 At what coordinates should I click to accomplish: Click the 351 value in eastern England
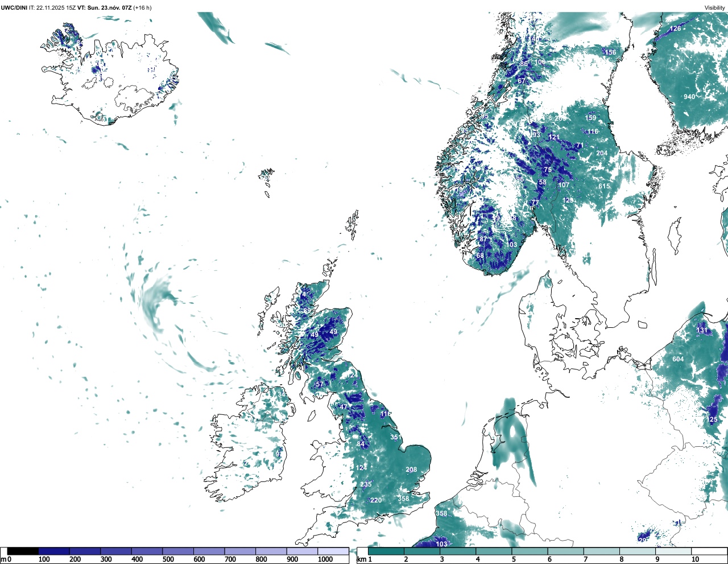pyautogui.click(x=395, y=438)
